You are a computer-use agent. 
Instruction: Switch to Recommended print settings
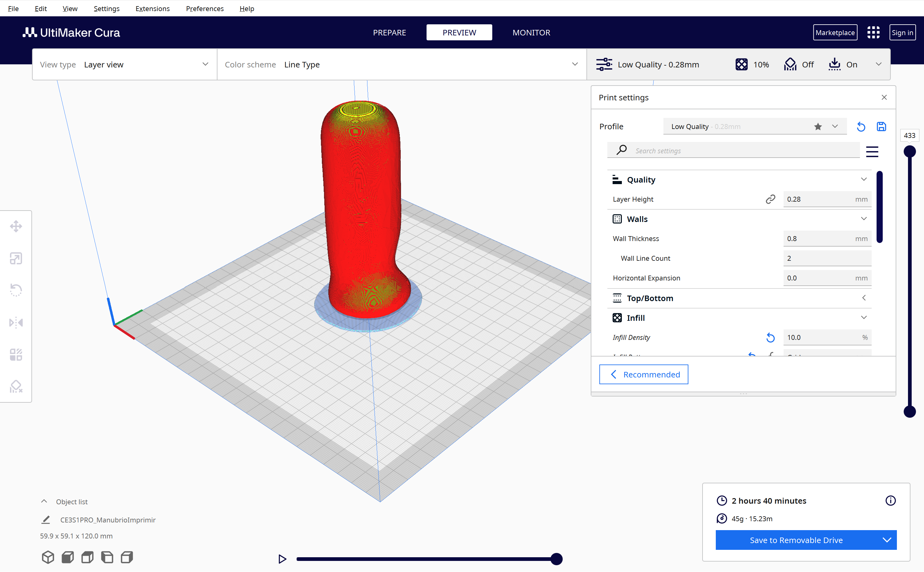click(643, 375)
